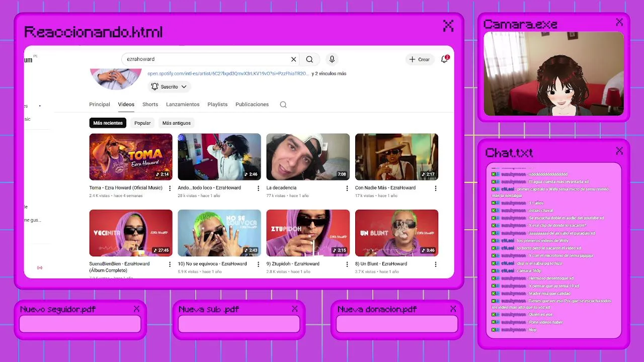Click chat message 'camara 360p'
This screenshot has height=362, width=644.
[x=531, y=271]
